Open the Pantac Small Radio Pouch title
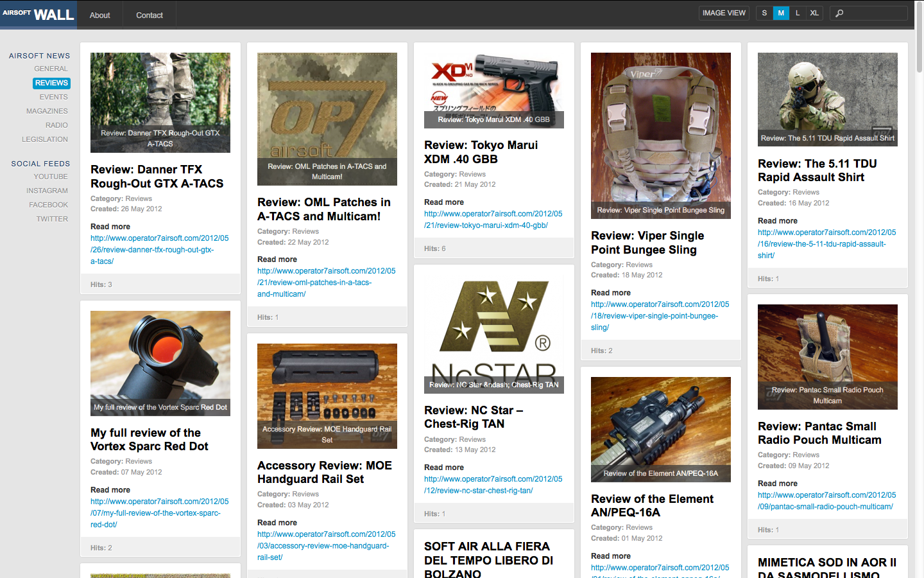Screen dimensions: 924x578 pyautogui.click(x=819, y=433)
